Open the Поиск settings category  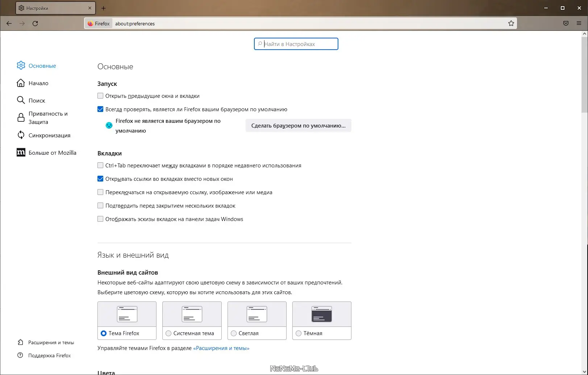click(x=37, y=100)
